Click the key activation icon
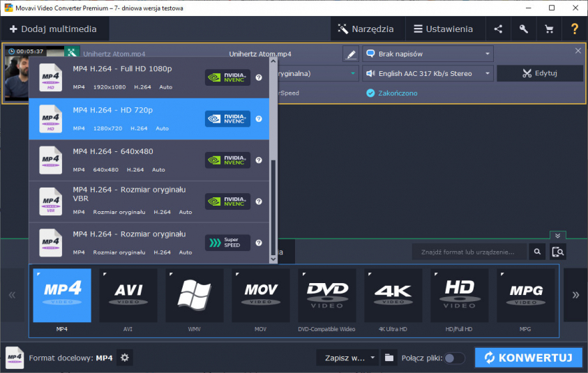 coord(524,29)
